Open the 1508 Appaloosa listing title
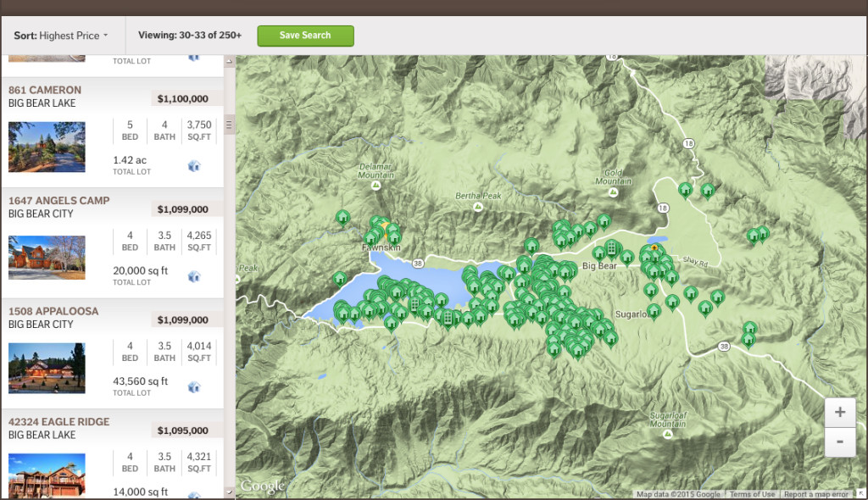868x500 pixels. 53,311
